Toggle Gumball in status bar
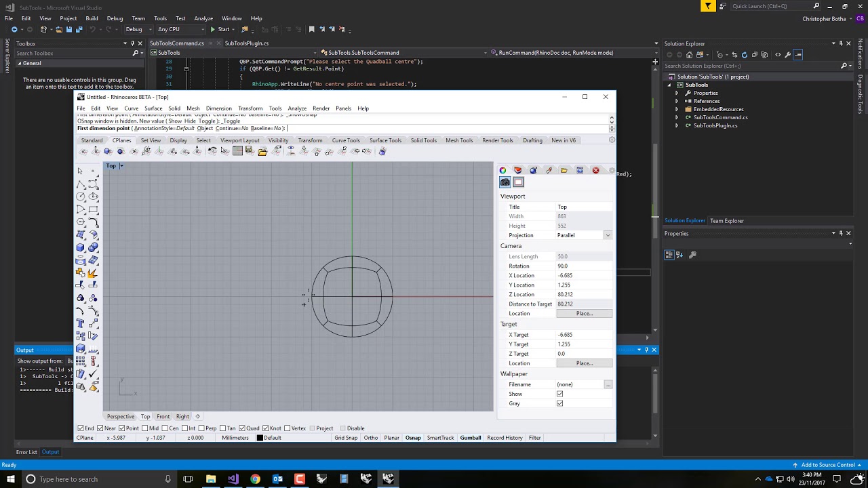 pos(471,438)
